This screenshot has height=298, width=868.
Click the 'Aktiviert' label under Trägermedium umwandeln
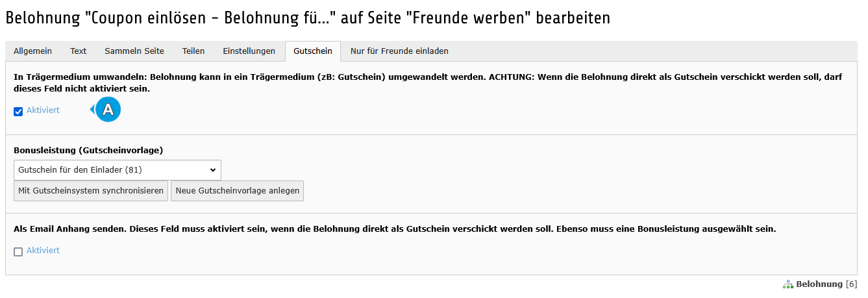pyautogui.click(x=43, y=110)
